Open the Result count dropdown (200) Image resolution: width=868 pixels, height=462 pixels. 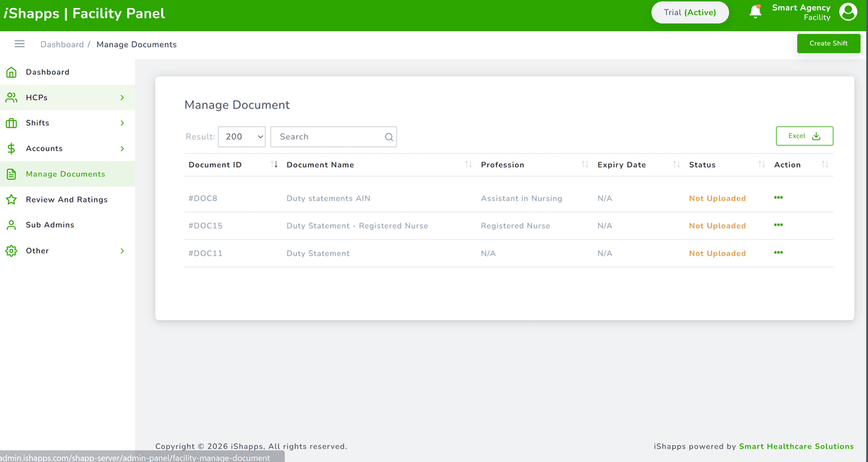[x=242, y=137]
